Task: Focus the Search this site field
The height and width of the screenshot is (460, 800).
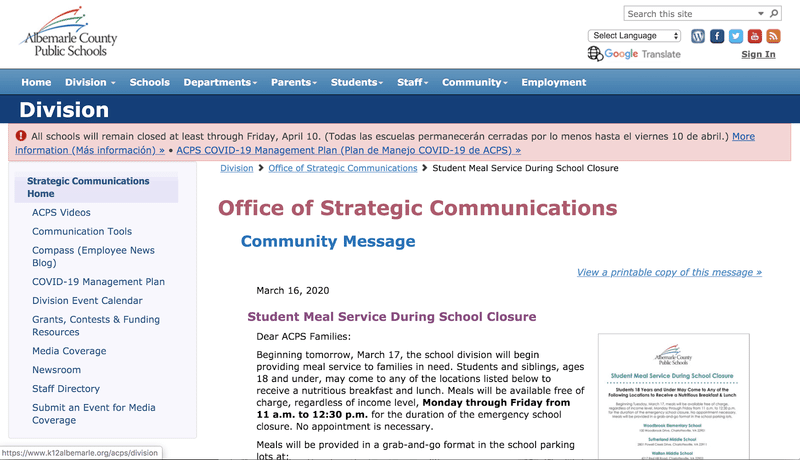Action: pos(689,14)
